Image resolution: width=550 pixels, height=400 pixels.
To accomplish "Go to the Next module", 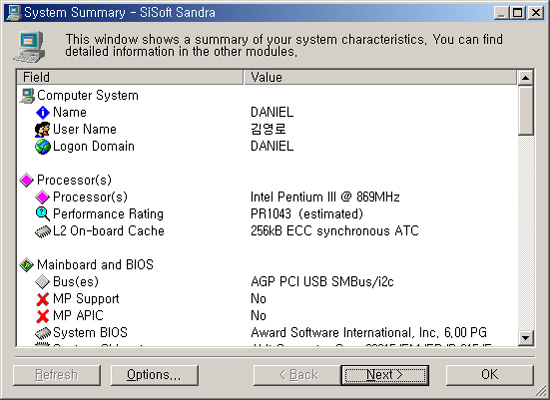I will point(384,375).
